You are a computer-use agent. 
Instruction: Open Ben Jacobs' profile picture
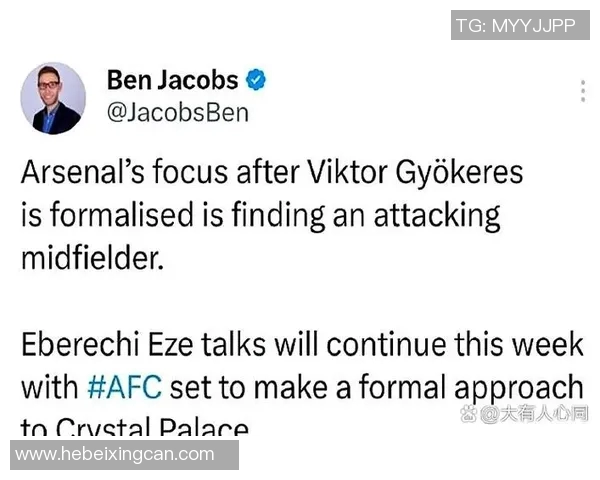(x=53, y=98)
